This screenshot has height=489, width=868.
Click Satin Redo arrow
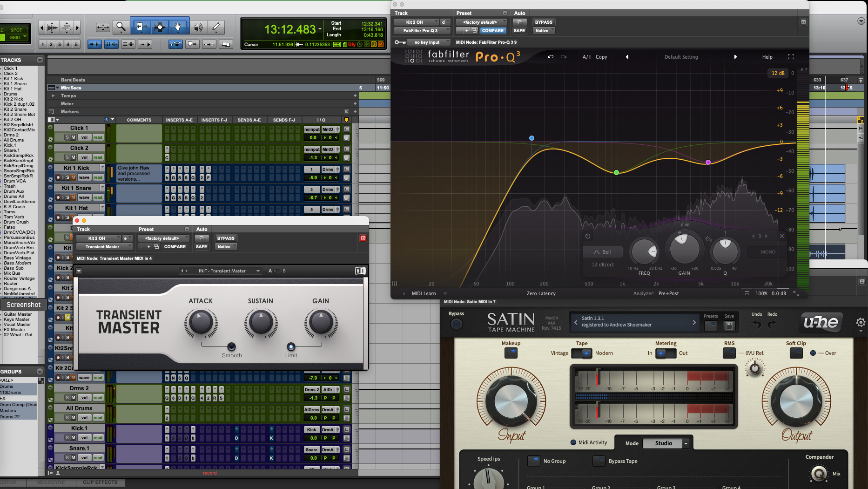click(x=772, y=324)
